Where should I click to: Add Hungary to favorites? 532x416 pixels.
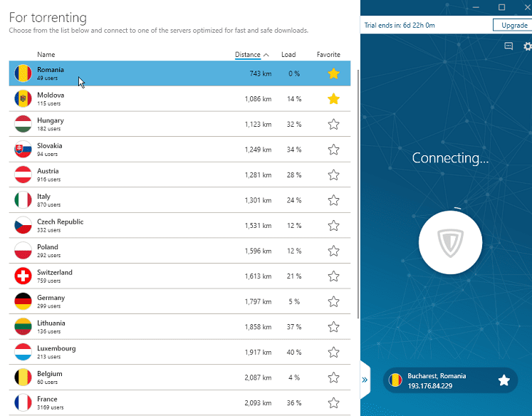(333, 124)
